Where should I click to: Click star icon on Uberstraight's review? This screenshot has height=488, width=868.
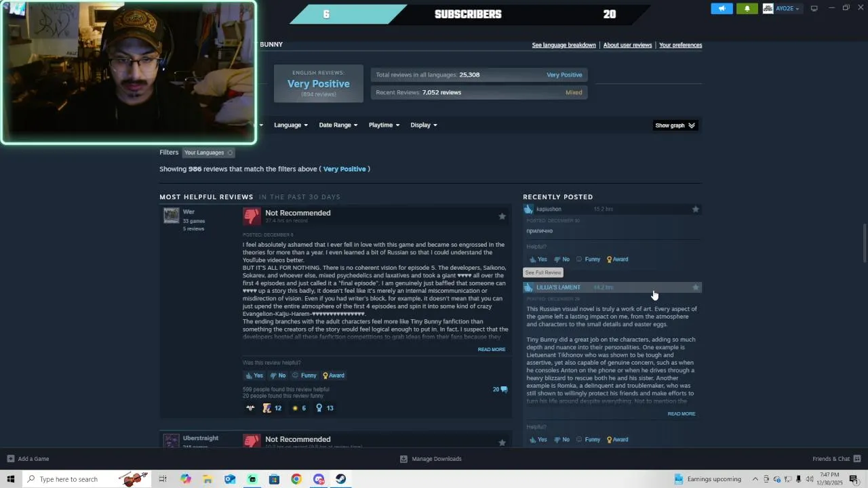coord(502,443)
